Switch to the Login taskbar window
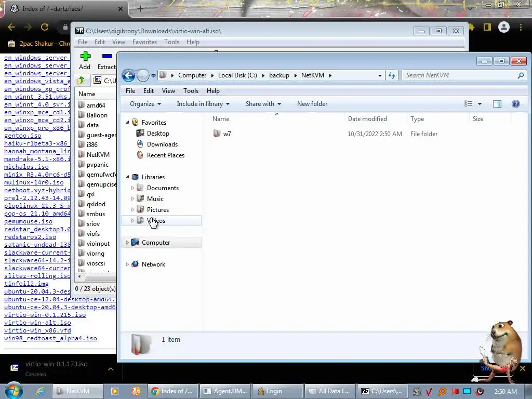532x399 pixels. [277, 391]
